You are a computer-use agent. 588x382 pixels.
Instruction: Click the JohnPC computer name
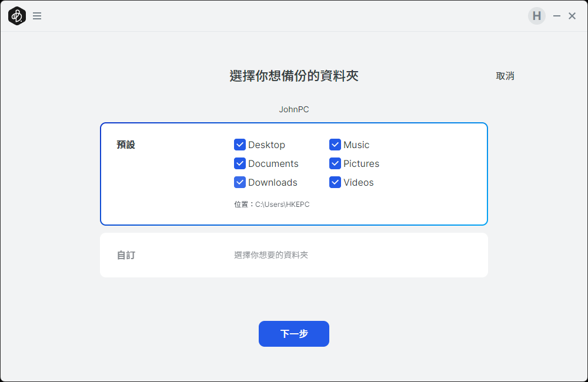(294, 109)
